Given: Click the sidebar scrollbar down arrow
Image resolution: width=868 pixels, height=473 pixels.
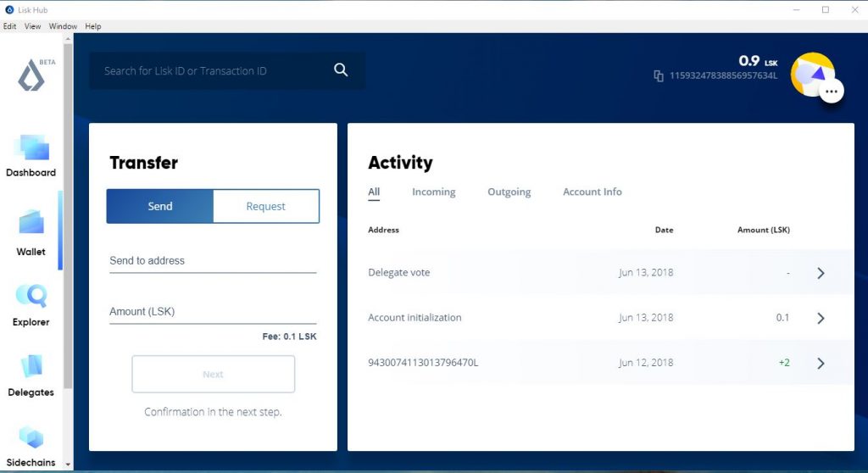Looking at the screenshot, I should click(68, 465).
